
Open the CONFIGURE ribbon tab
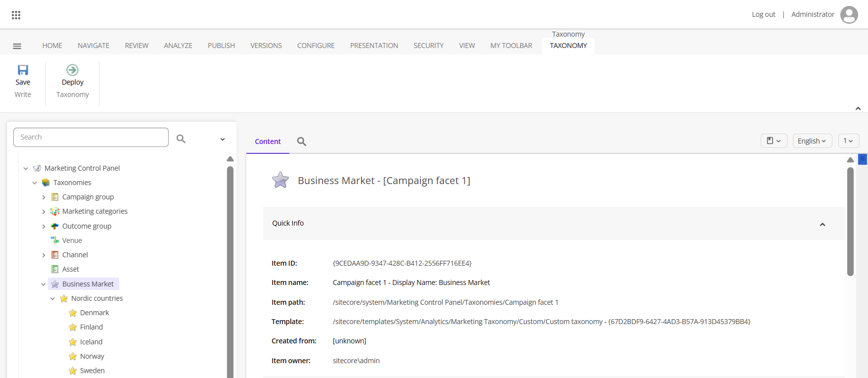[x=316, y=46]
